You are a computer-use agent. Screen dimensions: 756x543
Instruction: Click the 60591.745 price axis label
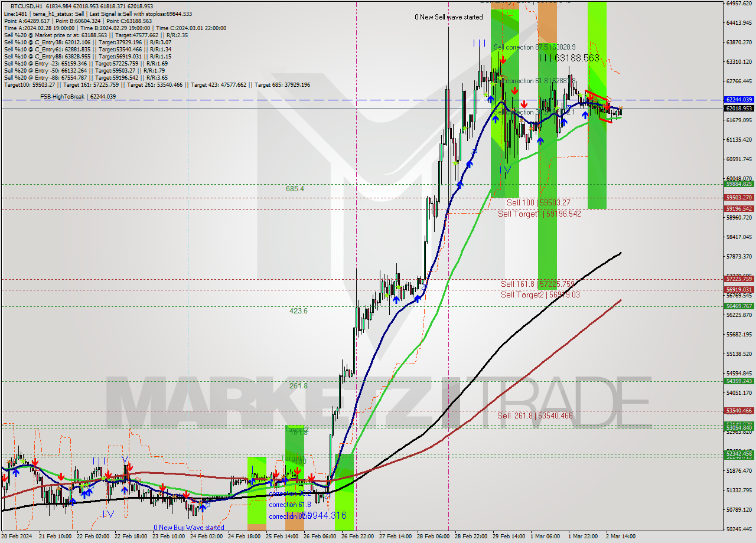click(739, 159)
